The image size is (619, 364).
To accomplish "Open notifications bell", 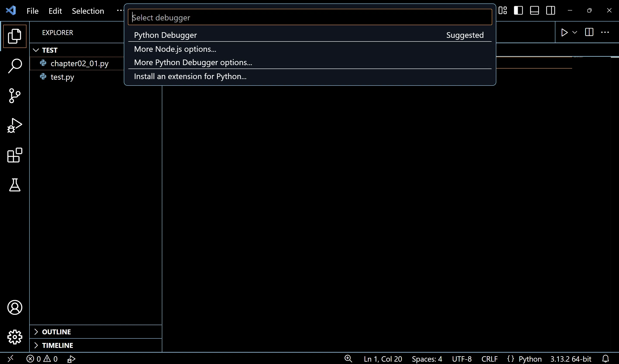I will (605, 359).
